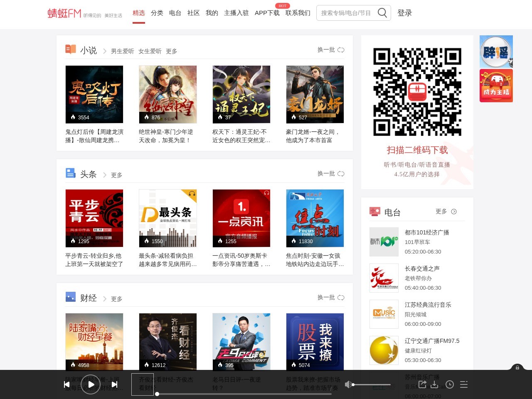Click the play button in player bar
532x399 pixels.
tap(90, 384)
